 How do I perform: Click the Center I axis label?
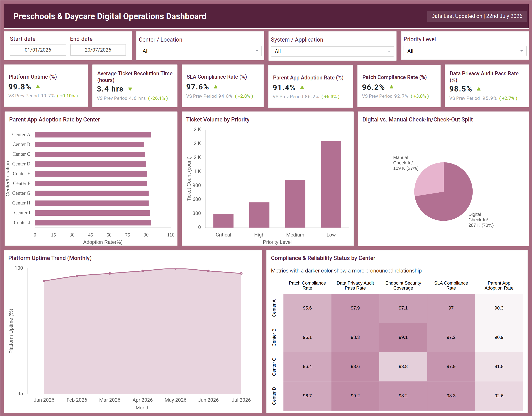point(22,213)
